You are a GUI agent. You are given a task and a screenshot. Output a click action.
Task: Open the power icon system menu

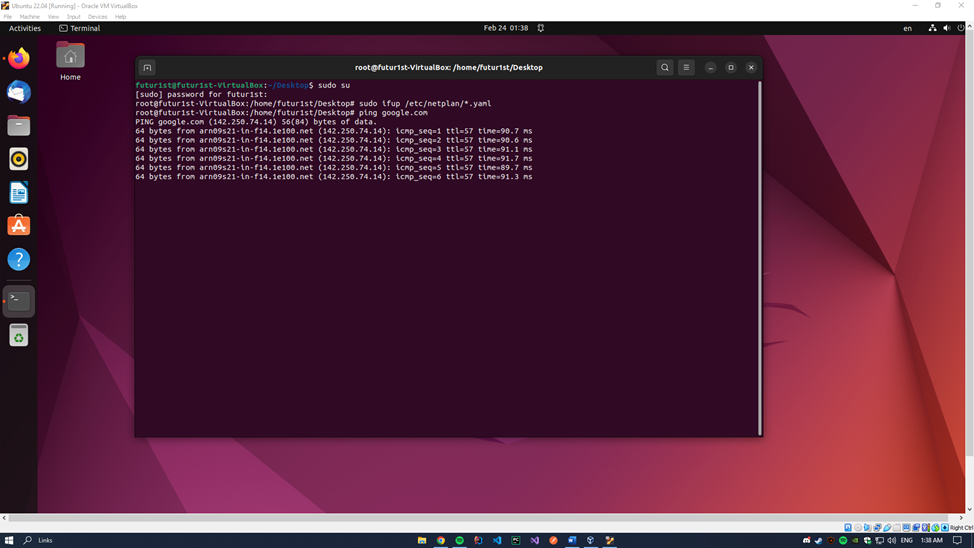(961, 28)
